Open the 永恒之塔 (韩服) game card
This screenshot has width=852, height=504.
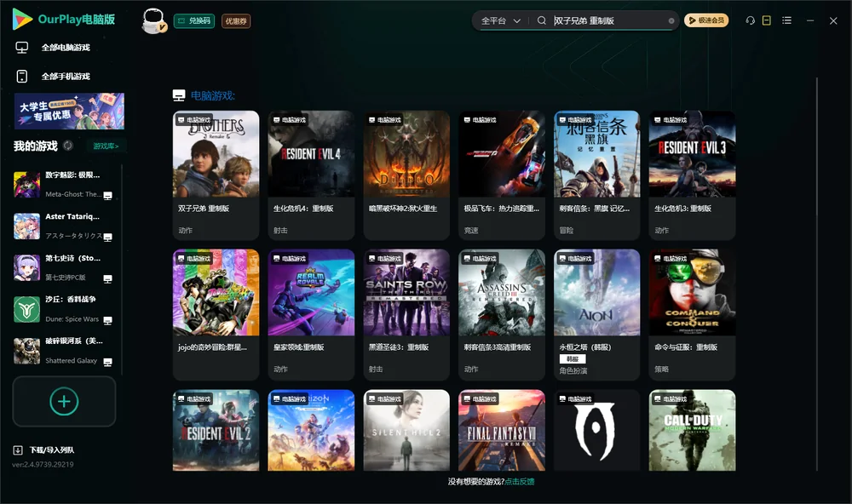596,314
